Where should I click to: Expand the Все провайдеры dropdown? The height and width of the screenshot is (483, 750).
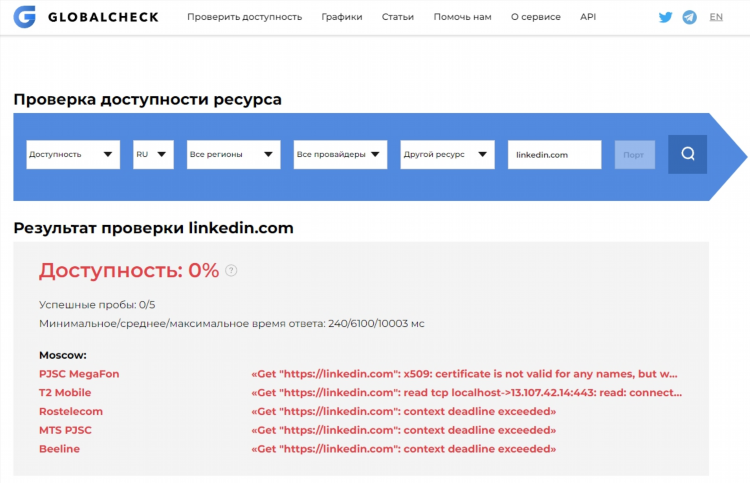tap(340, 154)
